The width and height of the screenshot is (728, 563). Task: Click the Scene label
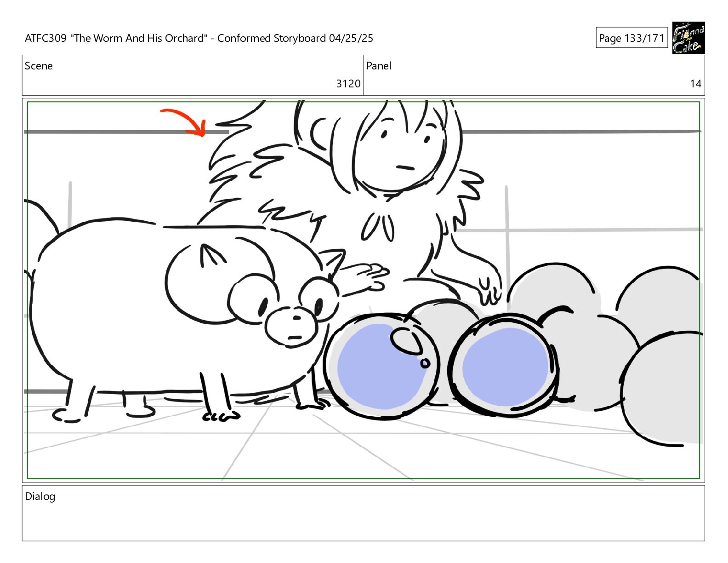(x=39, y=66)
